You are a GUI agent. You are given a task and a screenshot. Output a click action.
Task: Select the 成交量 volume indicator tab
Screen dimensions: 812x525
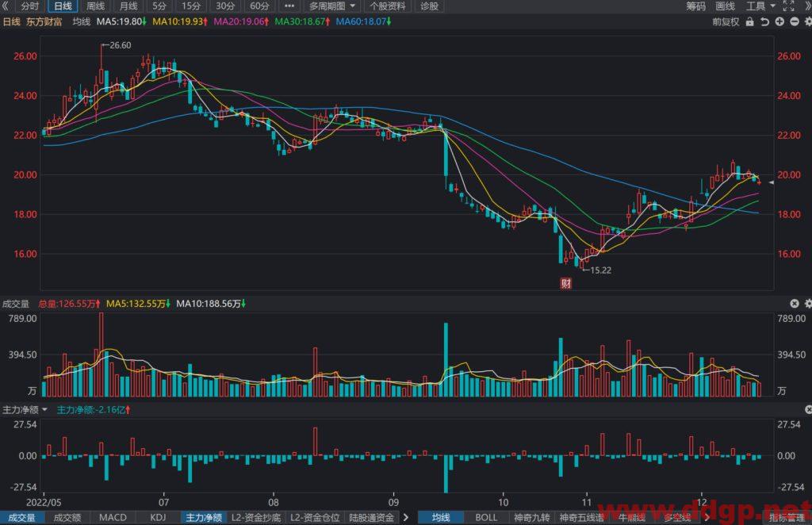click(x=21, y=517)
